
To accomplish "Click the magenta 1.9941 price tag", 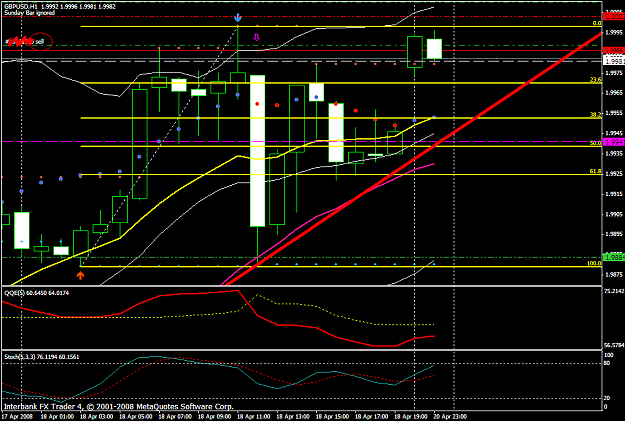I will pyautogui.click(x=614, y=142).
